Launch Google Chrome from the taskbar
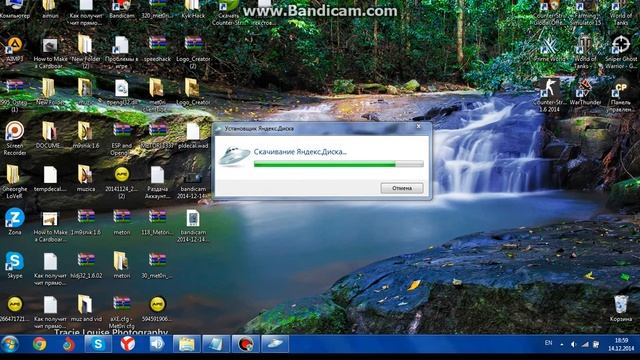 tap(40, 344)
